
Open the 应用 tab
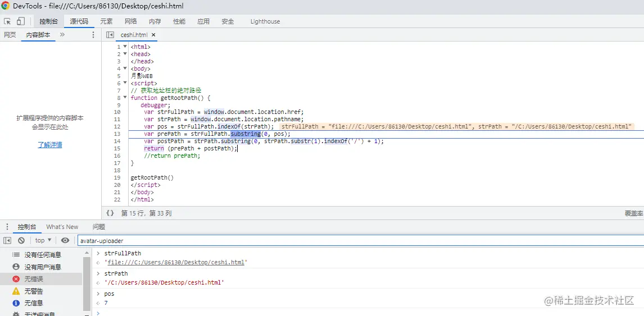pos(203,21)
